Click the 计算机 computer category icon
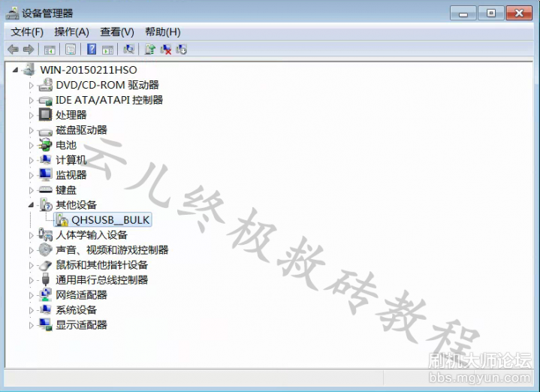This screenshot has height=392, width=540. click(x=46, y=159)
